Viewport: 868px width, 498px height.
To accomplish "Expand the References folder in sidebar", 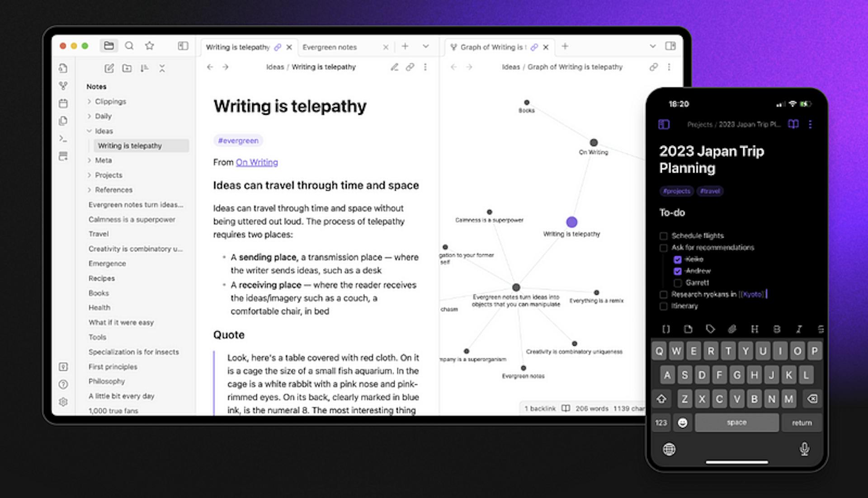I will pos(90,189).
